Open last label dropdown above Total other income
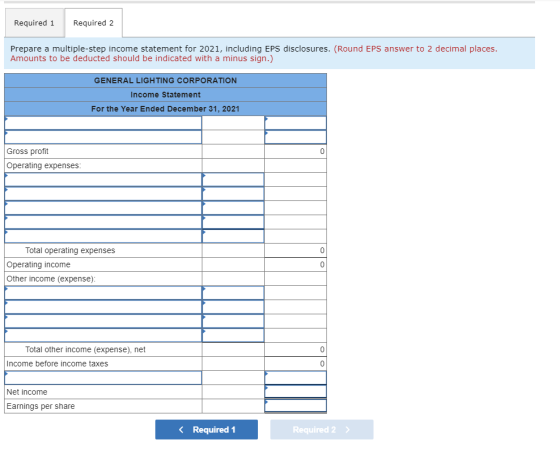Screen dimensions: 560x457 (x=103, y=335)
